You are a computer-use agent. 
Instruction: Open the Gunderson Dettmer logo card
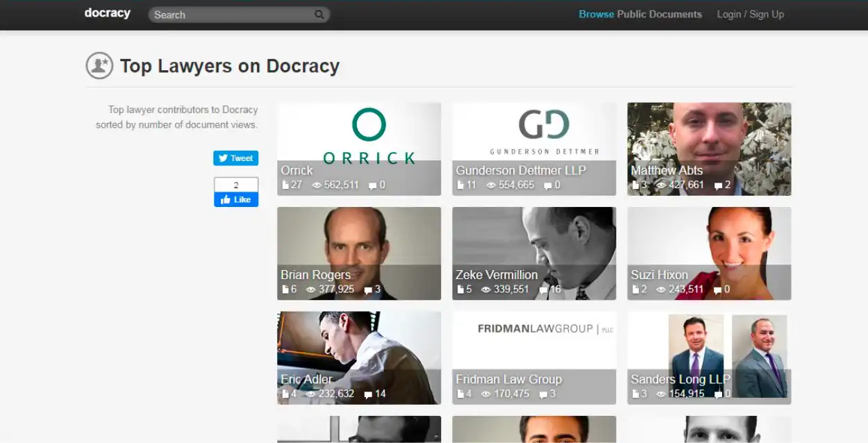tap(534, 149)
